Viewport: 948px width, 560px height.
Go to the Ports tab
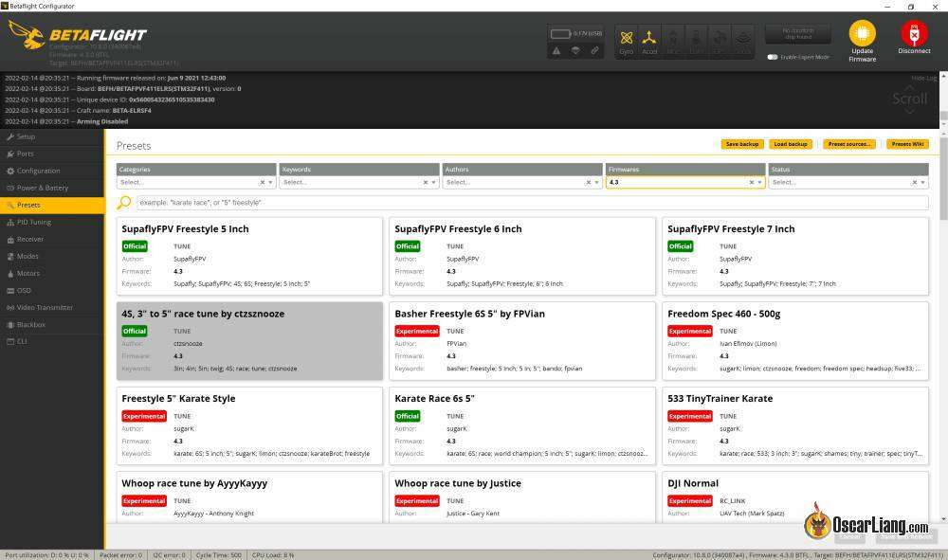[52, 154]
